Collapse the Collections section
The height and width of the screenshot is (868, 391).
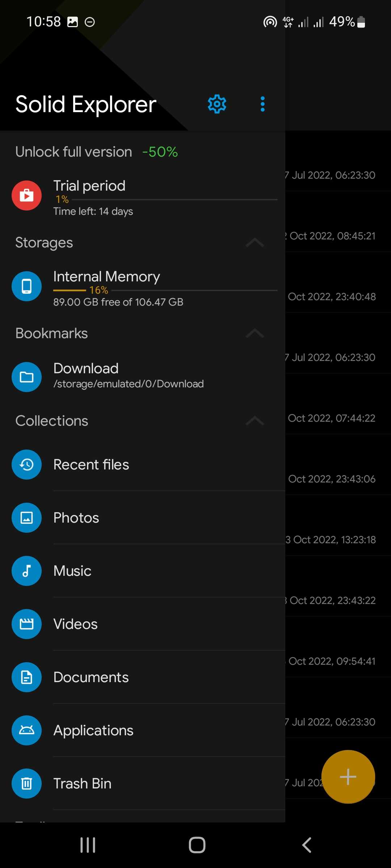[255, 421]
